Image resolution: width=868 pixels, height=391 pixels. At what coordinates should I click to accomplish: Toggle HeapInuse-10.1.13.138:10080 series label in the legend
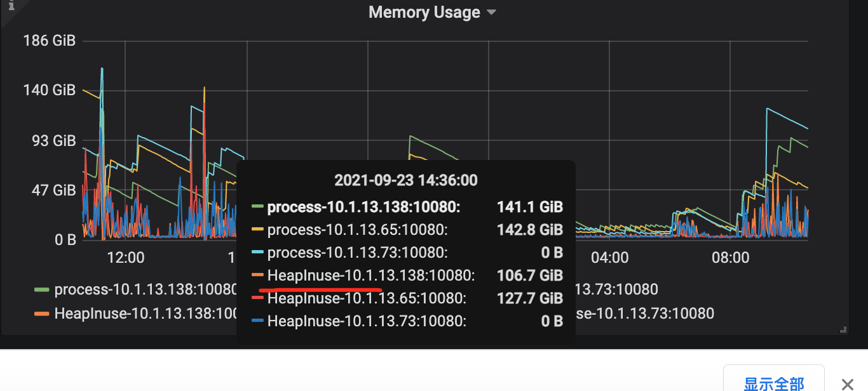point(146,314)
